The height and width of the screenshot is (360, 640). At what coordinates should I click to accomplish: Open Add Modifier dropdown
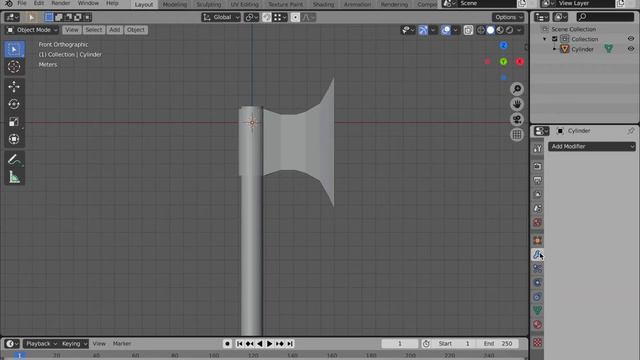(592, 147)
